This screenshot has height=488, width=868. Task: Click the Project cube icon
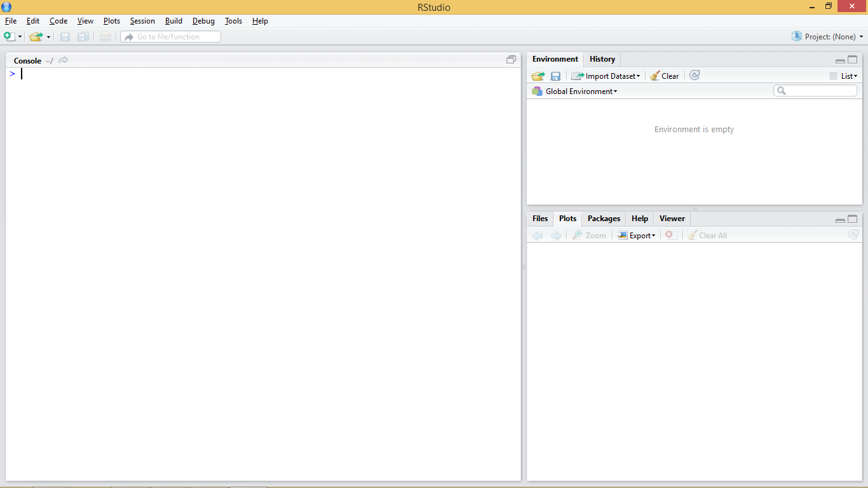click(x=796, y=36)
